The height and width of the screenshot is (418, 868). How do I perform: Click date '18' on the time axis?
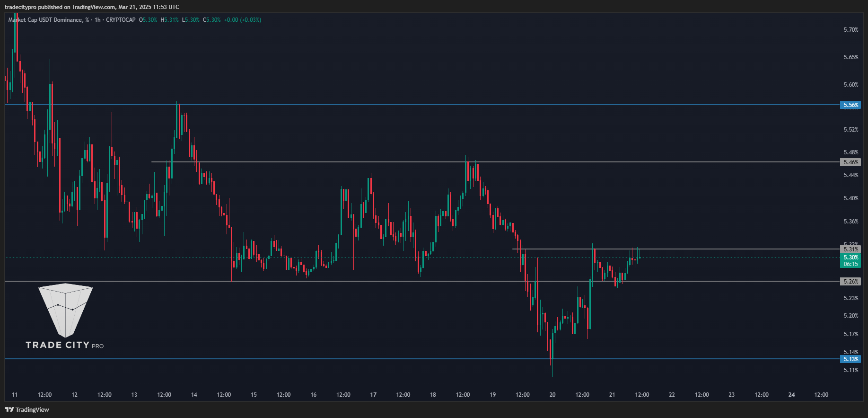433,395
